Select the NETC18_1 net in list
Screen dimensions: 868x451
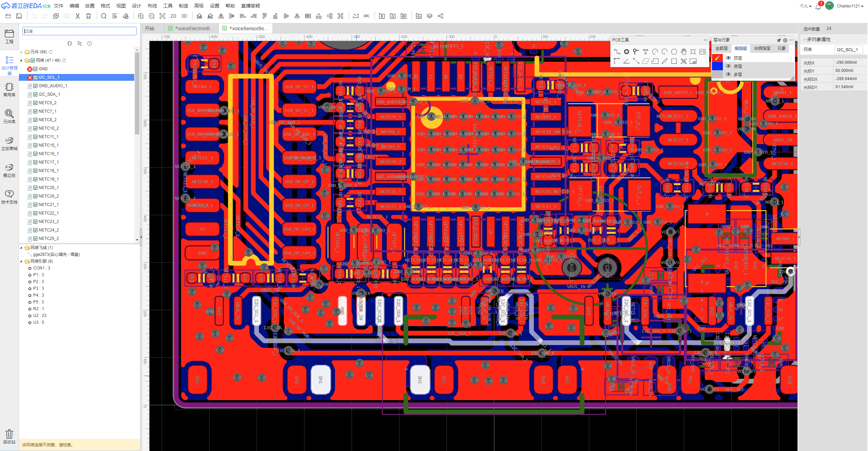click(x=48, y=171)
